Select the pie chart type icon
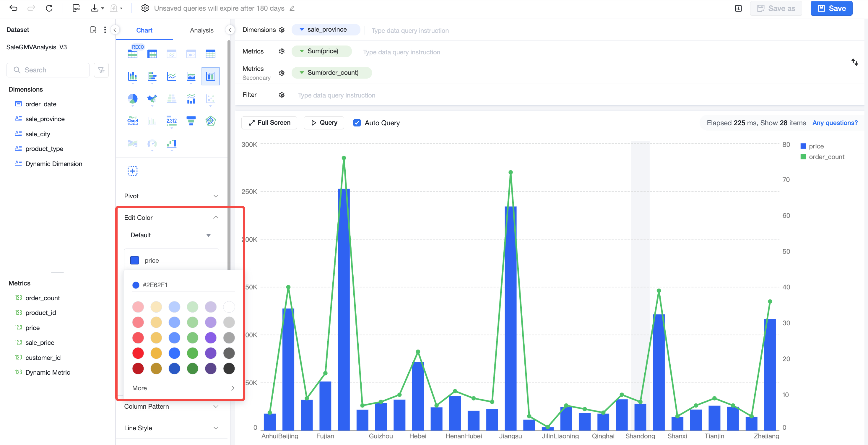Screen dimensions: 868x445 click(x=132, y=99)
